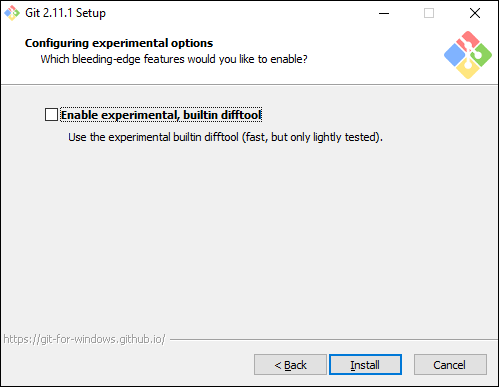The image size is (499, 387).
Task: Click the 'Git 2.11.1 Setup' title text
Action: point(65,13)
